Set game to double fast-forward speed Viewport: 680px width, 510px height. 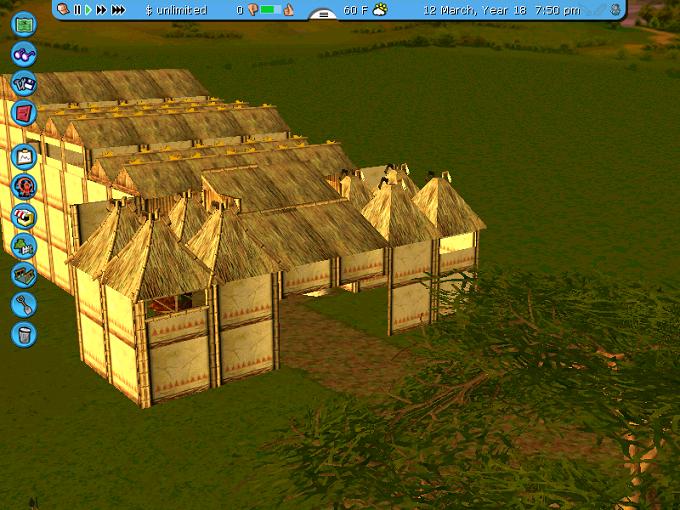(x=101, y=10)
